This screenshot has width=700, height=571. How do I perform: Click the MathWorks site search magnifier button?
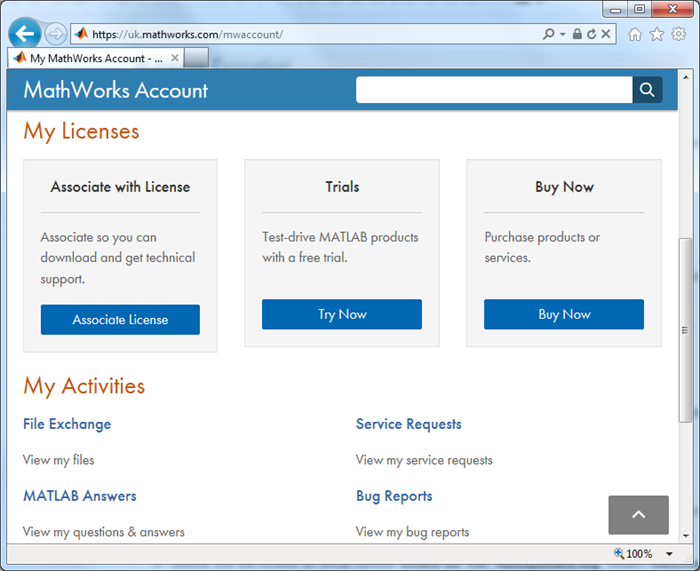[x=647, y=90]
